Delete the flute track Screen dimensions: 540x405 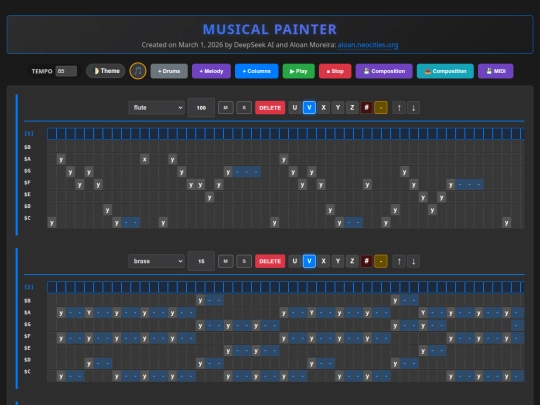(x=270, y=108)
